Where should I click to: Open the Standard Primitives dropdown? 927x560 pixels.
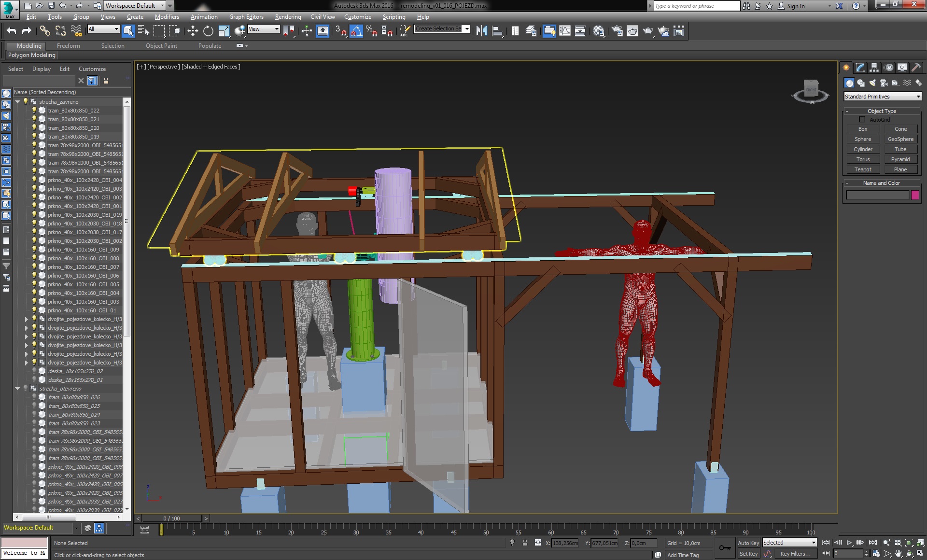pos(883,97)
